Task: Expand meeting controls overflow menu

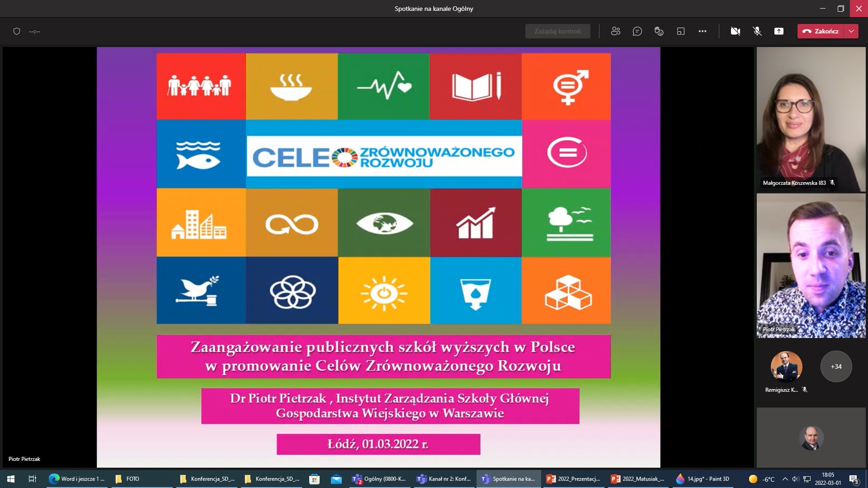Action: [702, 31]
